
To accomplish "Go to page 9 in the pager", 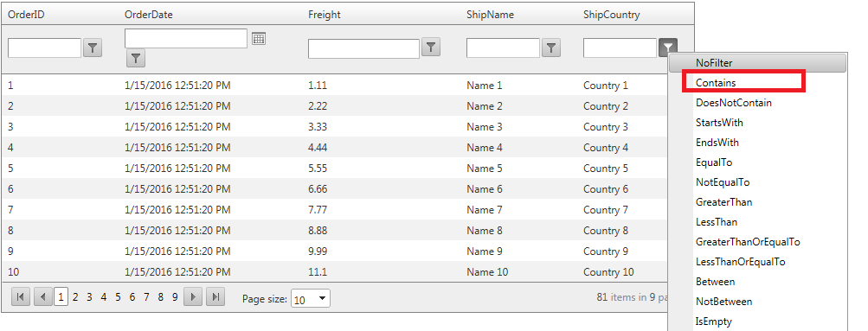I will (174, 297).
